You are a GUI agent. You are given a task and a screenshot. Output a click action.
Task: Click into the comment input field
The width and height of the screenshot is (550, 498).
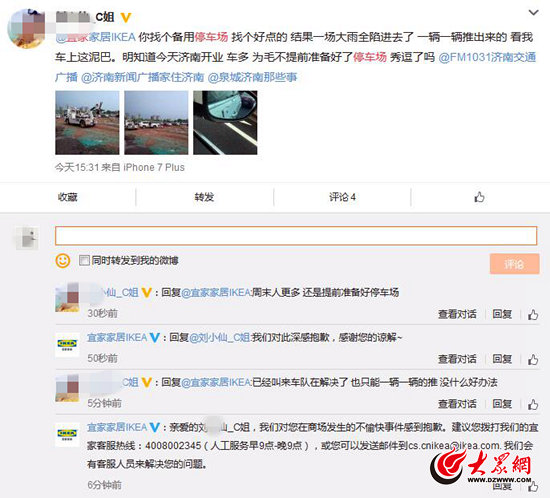296,236
